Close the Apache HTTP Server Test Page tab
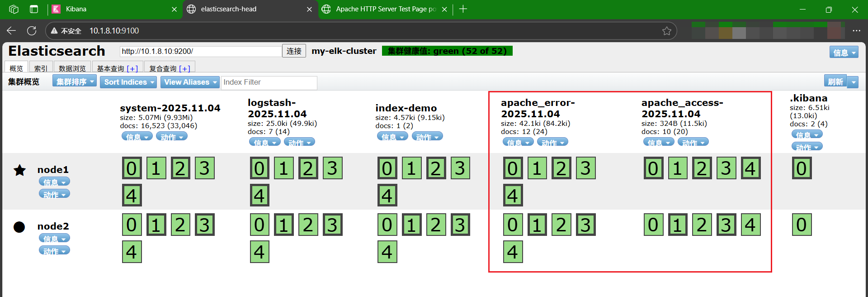The image size is (868, 297). (444, 9)
